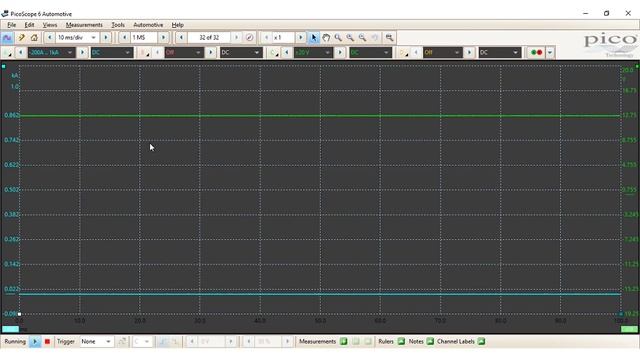Increase sample count right of 1 MS
The image size is (640, 360).
(163, 38)
